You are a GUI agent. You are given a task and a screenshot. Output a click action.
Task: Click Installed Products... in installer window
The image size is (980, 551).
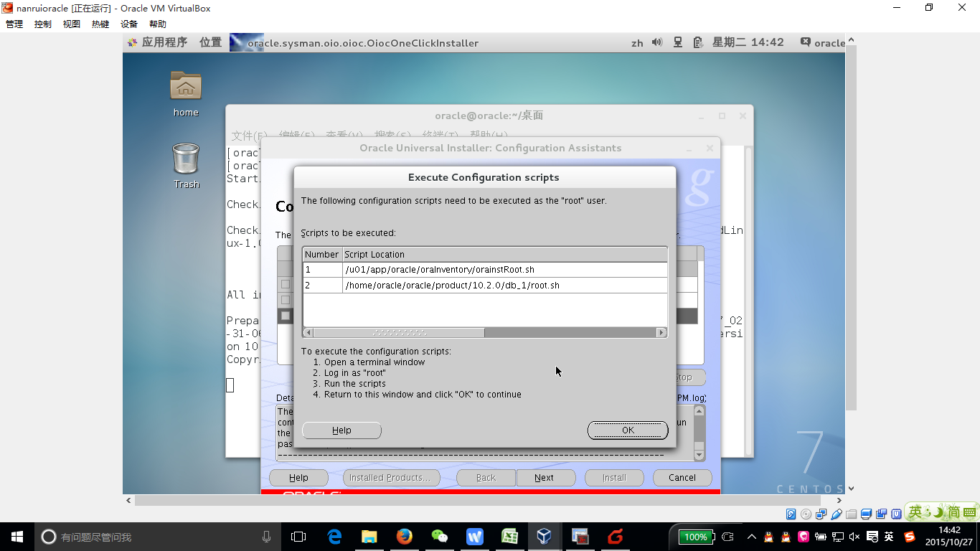point(390,478)
